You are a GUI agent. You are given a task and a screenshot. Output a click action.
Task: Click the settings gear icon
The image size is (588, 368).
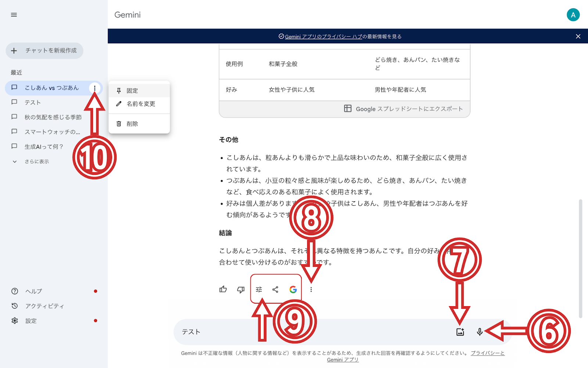pyautogui.click(x=15, y=321)
